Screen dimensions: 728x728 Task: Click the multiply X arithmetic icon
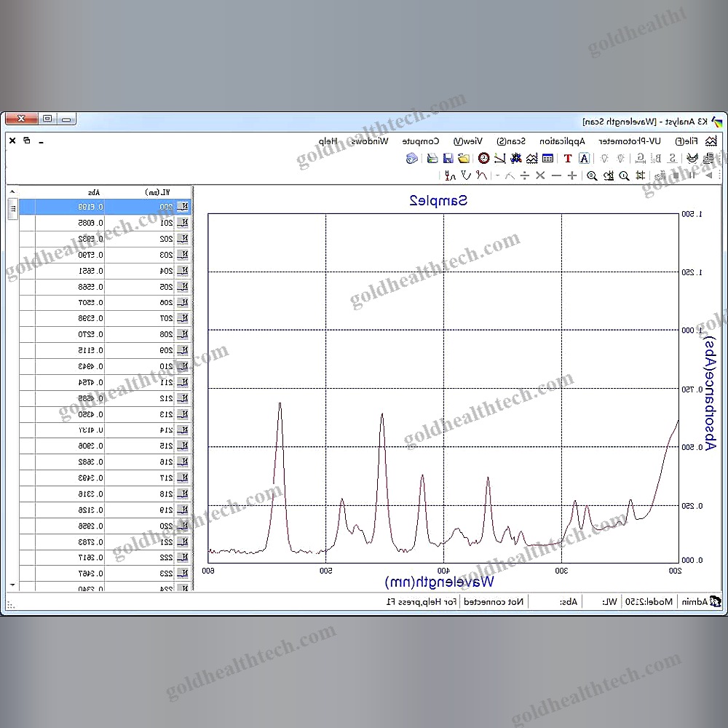pyautogui.click(x=540, y=175)
